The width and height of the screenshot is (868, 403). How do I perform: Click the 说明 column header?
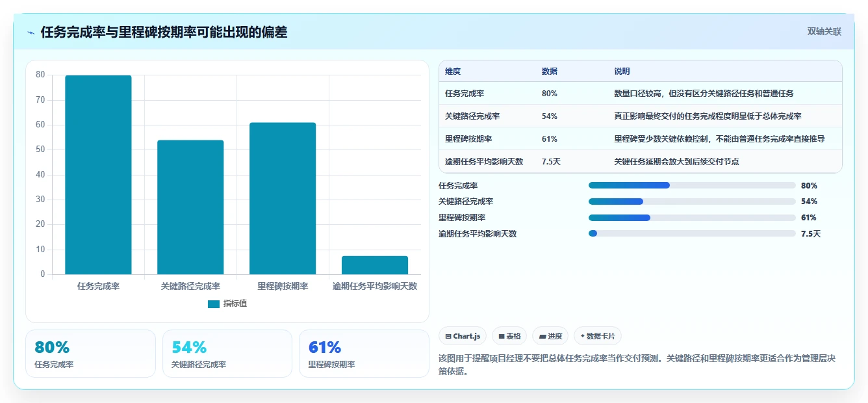click(x=622, y=71)
